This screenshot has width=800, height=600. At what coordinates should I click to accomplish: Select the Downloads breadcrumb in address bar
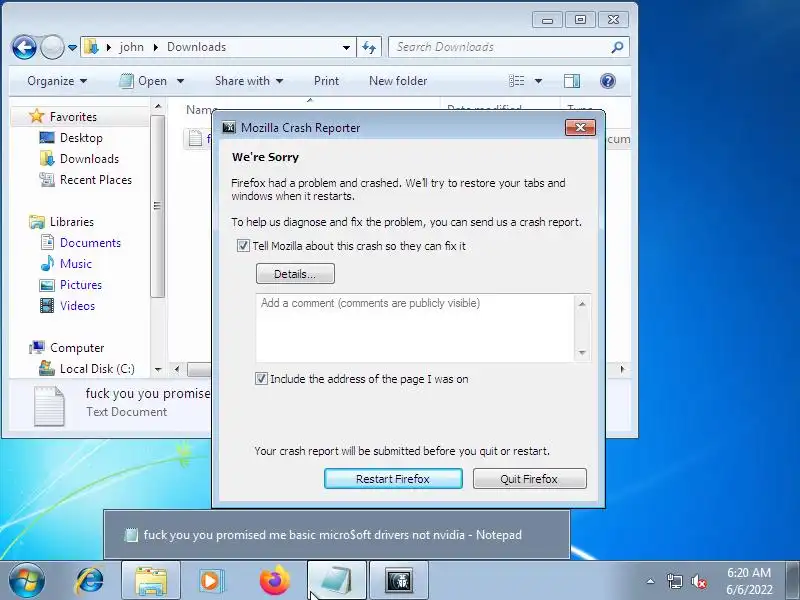coord(196,47)
